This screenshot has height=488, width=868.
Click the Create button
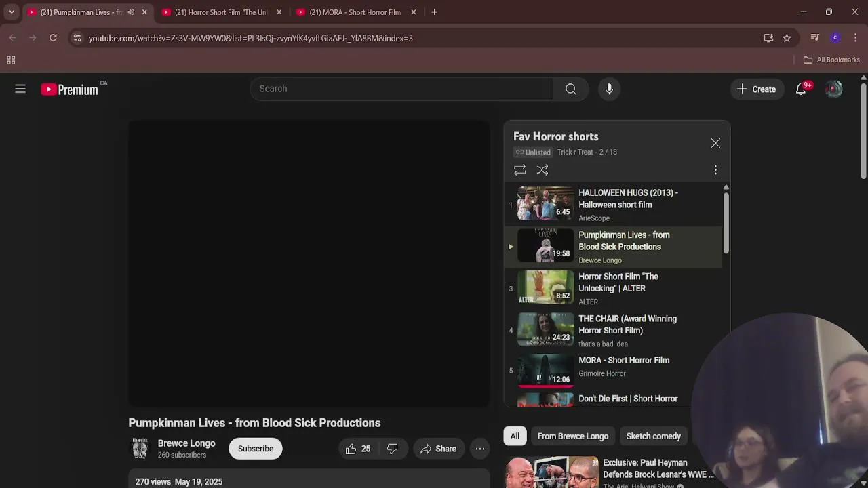[x=757, y=89]
